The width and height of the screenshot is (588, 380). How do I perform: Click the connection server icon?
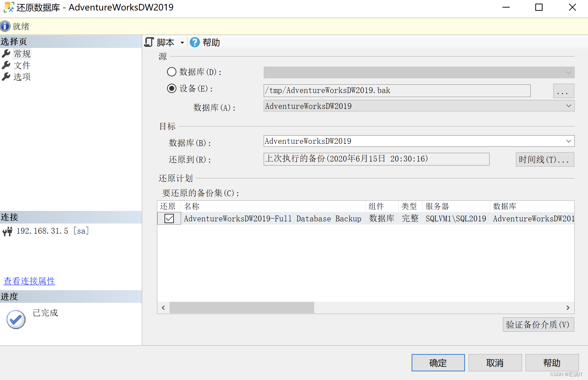pos(7,231)
